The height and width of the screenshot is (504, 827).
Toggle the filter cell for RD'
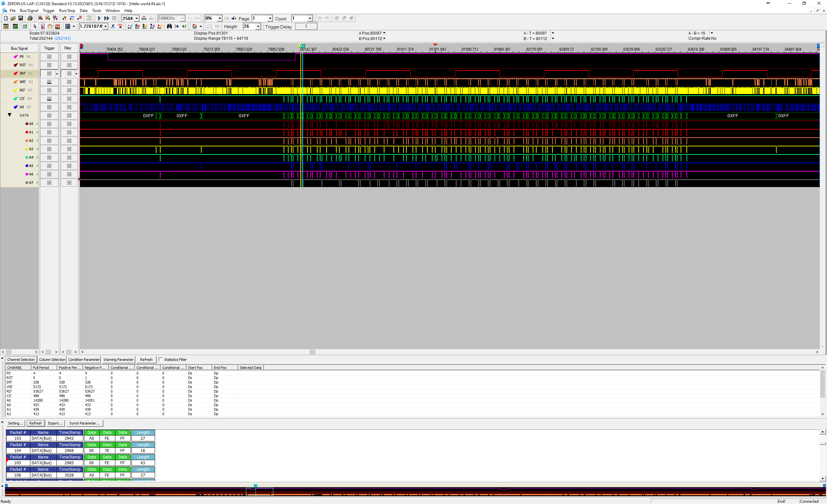[69, 90]
